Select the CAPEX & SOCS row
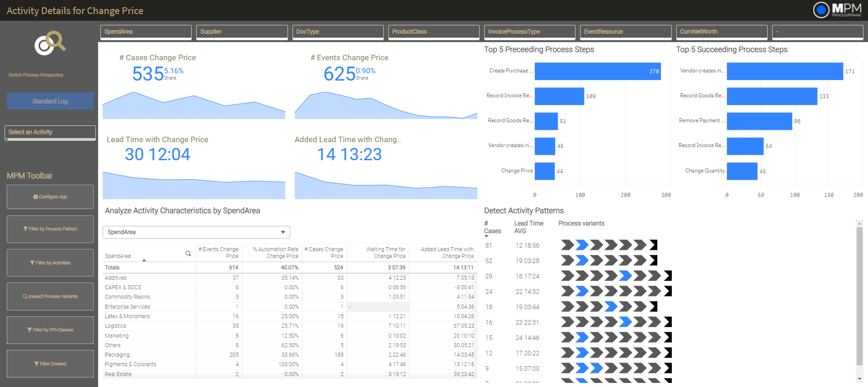The height and width of the screenshot is (387, 868). click(x=290, y=287)
